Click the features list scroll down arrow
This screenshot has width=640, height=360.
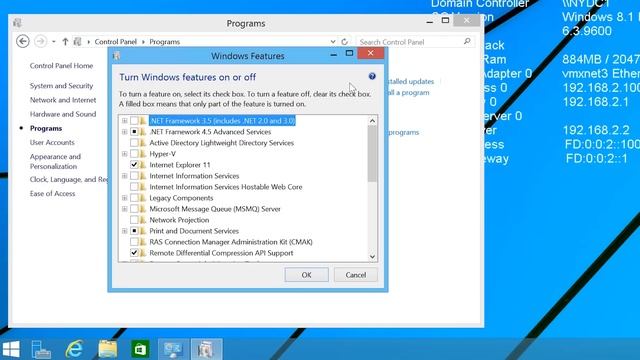tap(372, 256)
